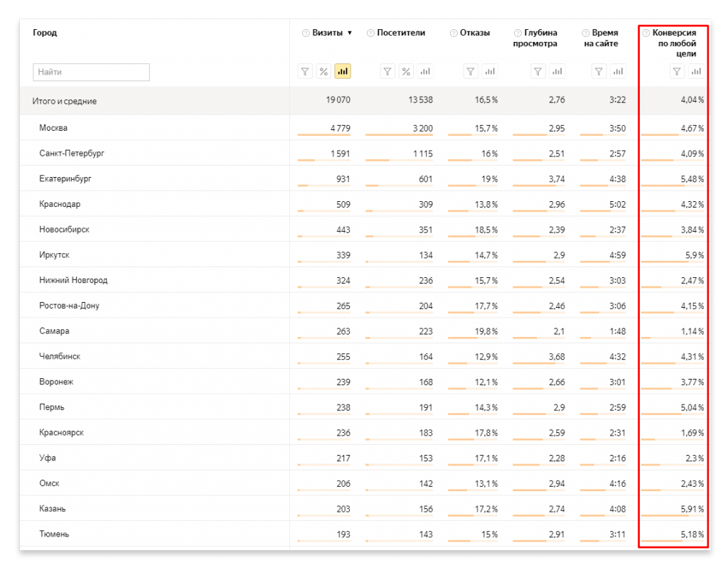Select the Пермь row
The height and width of the screenshot is (580, 728).
click(x=365, y=407)
